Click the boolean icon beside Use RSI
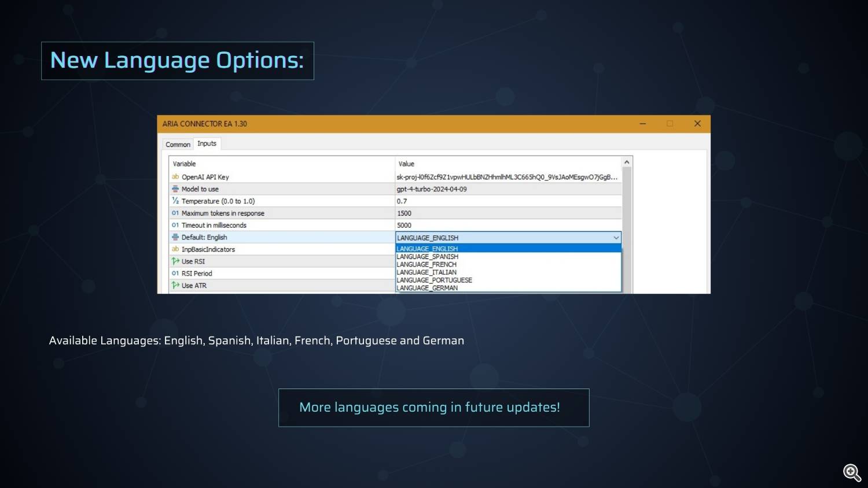The image size is (868, 488). coord(175,261)
